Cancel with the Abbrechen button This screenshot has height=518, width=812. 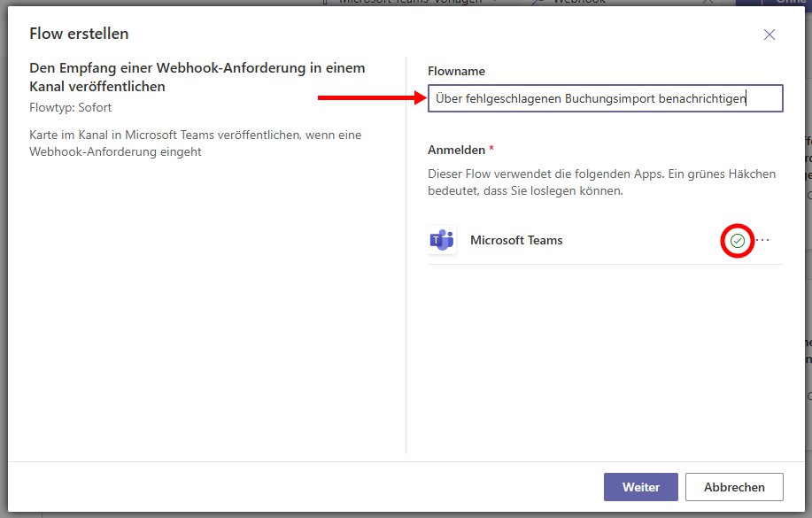[734, 487]
